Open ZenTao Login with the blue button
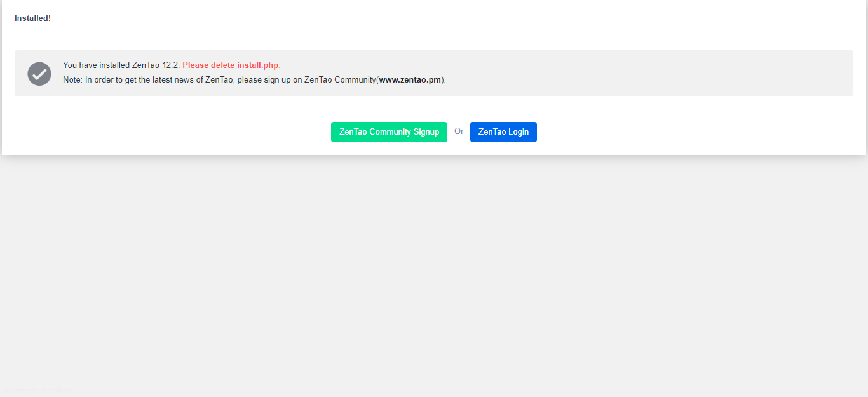Viewport: 868px width, 397px height. [x=503, y=132]
